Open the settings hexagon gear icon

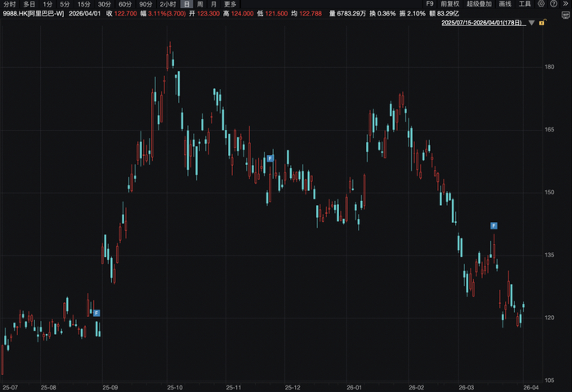point(541,4)
